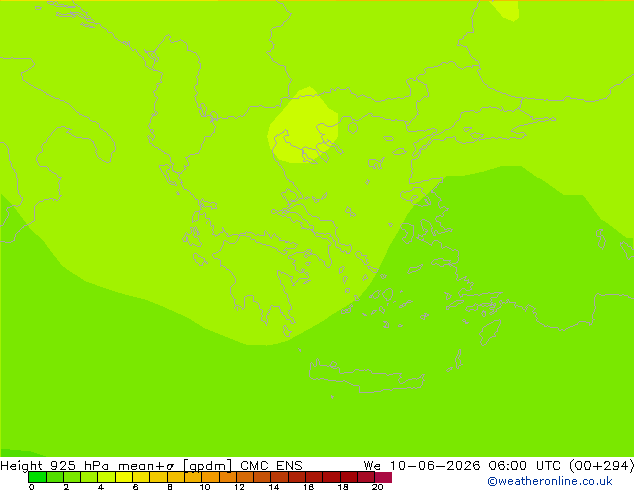The width and height of the screenshot is (634, 490).
Task: Select the dark red legend swatch for 18–19
Action: pos(349,477)
